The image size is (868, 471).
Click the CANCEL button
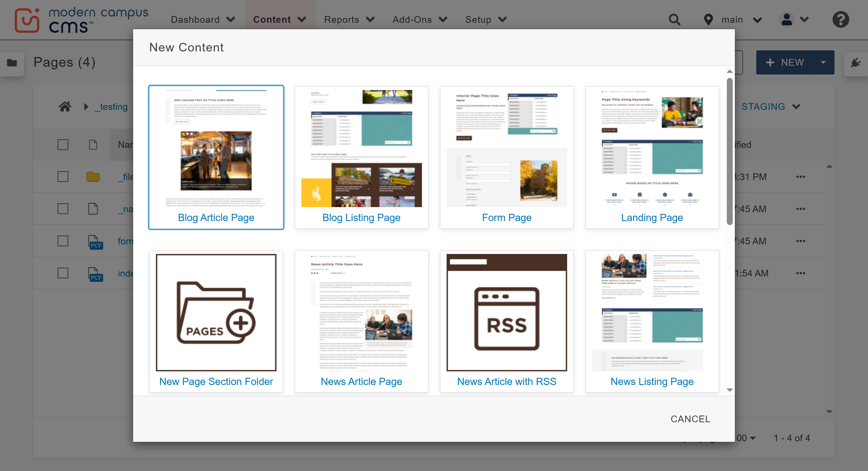pyautogui.click(x=690, y=419)
